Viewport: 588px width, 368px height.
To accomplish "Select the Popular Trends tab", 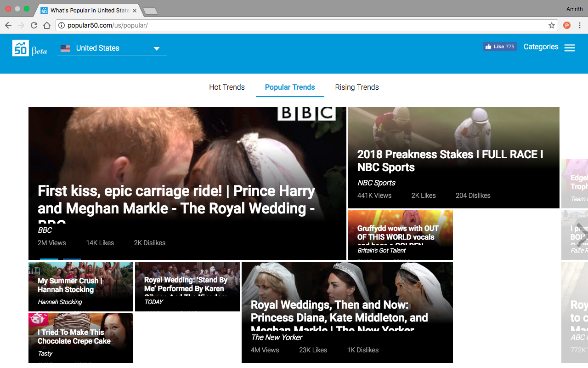I will click(290, 87).
